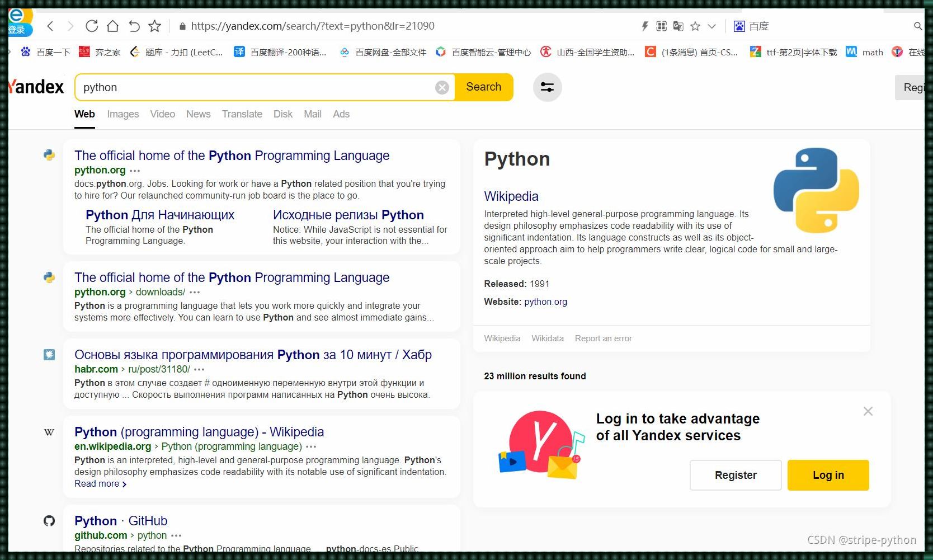
Task: Open Yandex search settings filter icon
Action: click(547, 87)
